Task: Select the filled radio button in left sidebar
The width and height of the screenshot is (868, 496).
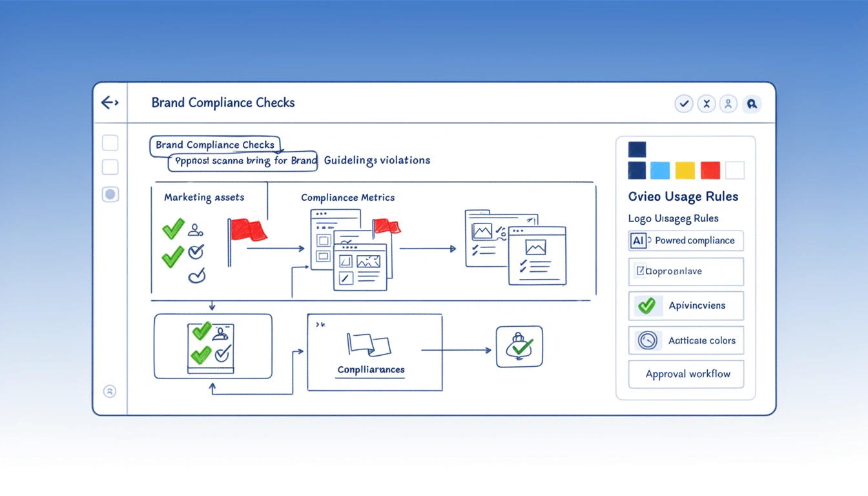Action: (x=110, y=194)
